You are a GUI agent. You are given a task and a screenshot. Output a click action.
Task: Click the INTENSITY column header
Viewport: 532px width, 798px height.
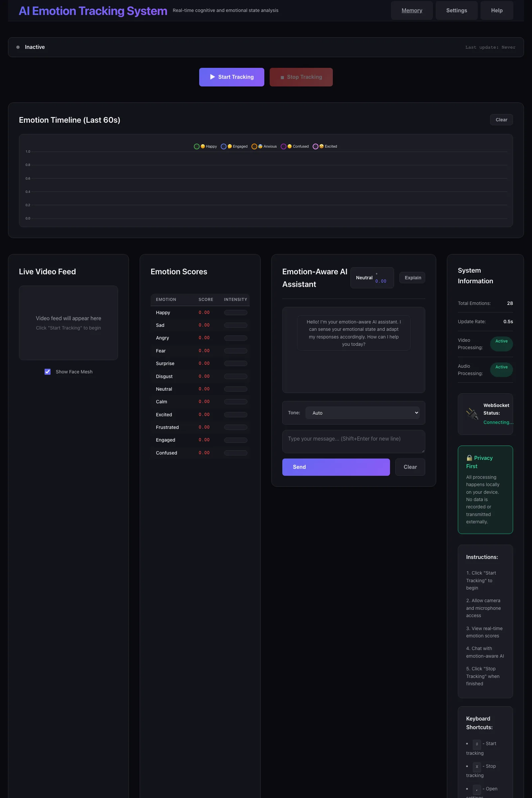235,300
